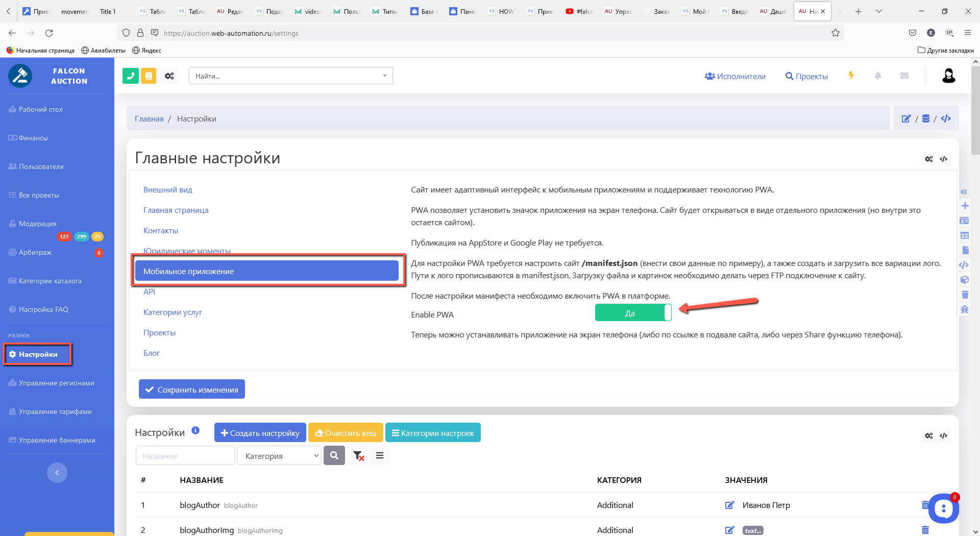Delete the blogAuthor setting with trash icon
The height and width of the screenshot is (536, 980).
click(925, 505)
